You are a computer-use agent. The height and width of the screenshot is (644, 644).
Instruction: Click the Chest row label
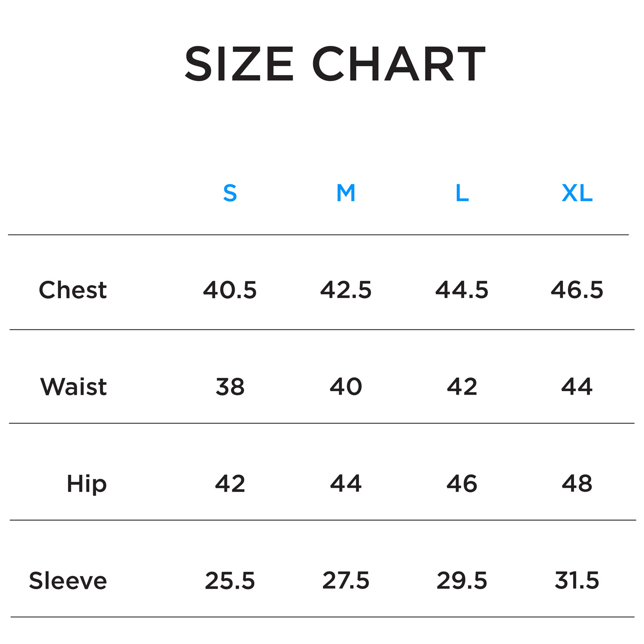(73, 290)
